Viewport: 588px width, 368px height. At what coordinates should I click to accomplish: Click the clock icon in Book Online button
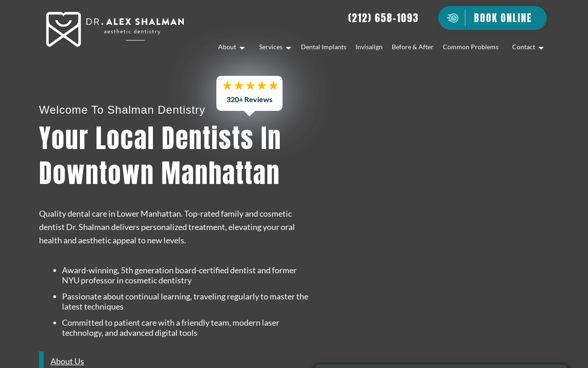(x=453, y=18)
